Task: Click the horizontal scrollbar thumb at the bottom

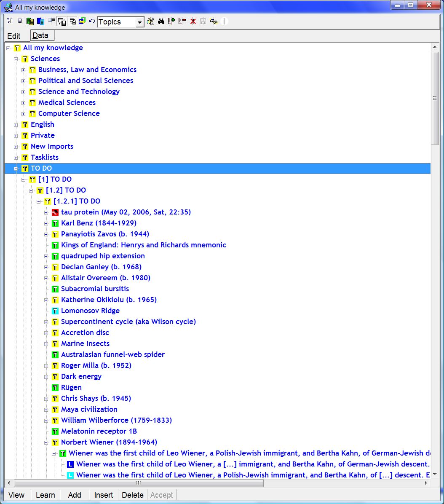Action: pyautogui.click(x=139, y=483)
